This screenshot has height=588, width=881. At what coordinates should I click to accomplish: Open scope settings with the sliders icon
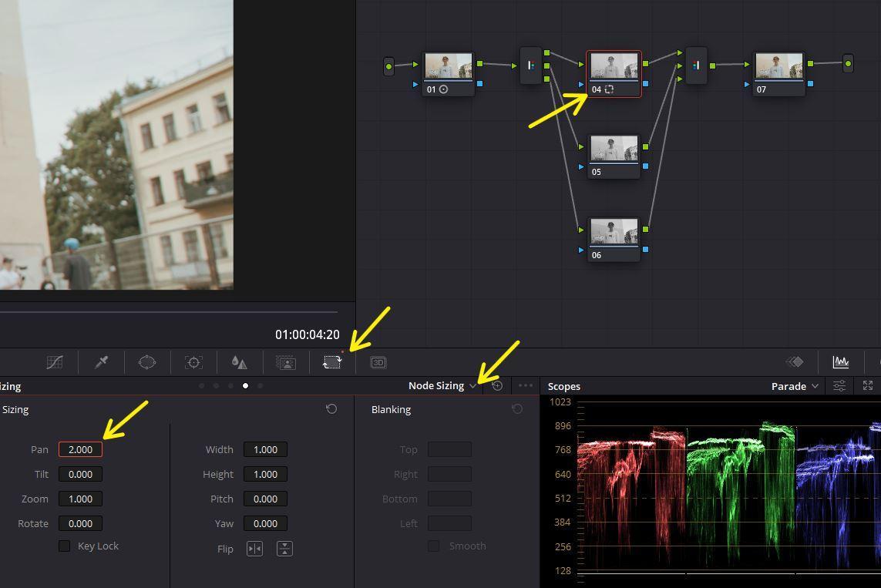[x=839, y=386]
